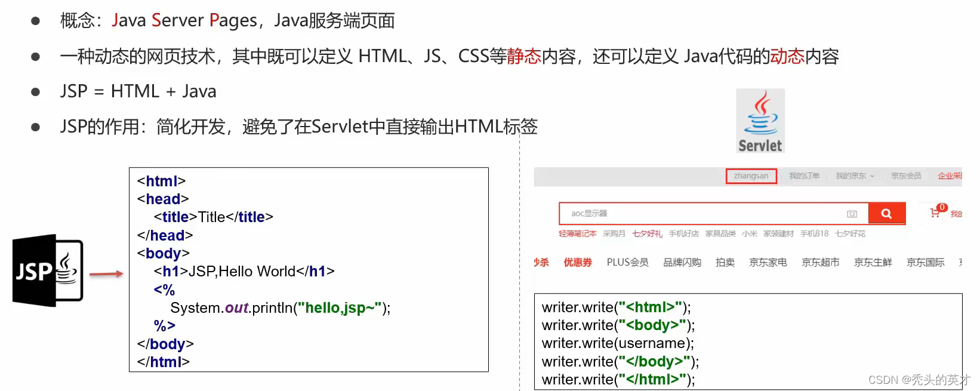Click the 七夕好礼 hot keyword link
This screenshot has width=980, height=391.
647,233
